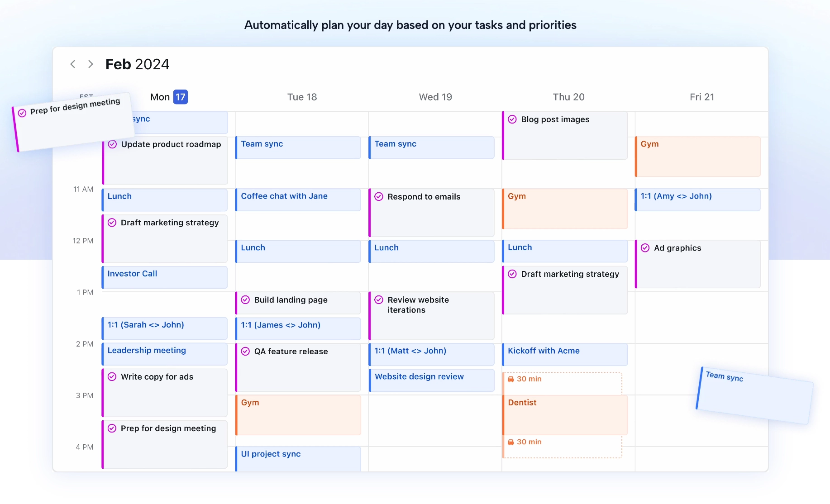The width and height of the screenshot is (830, 504).
Task: Complete the Blog post images task
Action: pos(512,119)
